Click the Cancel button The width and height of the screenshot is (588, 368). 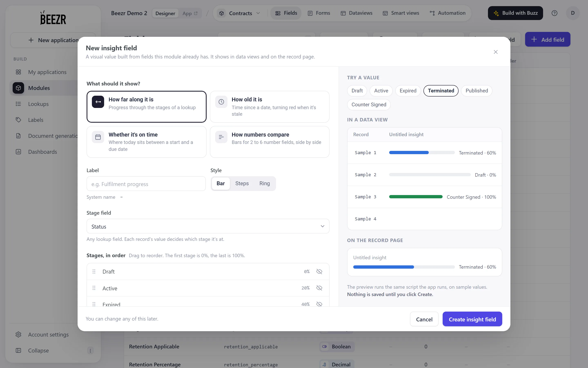424,319
